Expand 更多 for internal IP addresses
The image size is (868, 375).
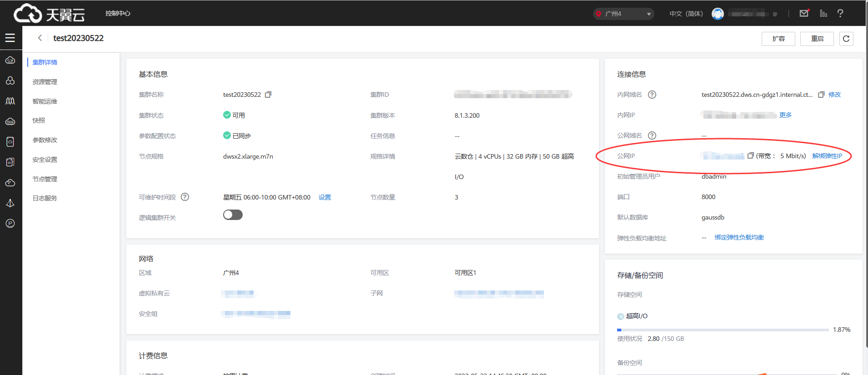click(785, 115)
